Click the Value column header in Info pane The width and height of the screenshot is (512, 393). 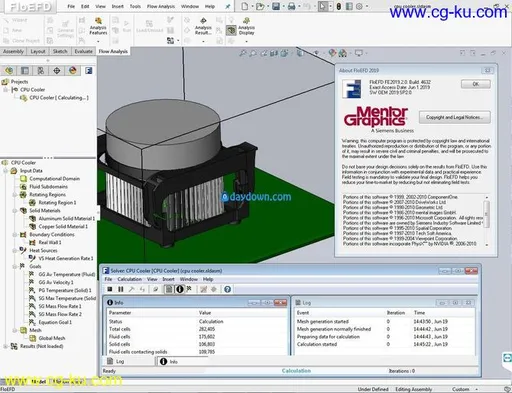205,313
